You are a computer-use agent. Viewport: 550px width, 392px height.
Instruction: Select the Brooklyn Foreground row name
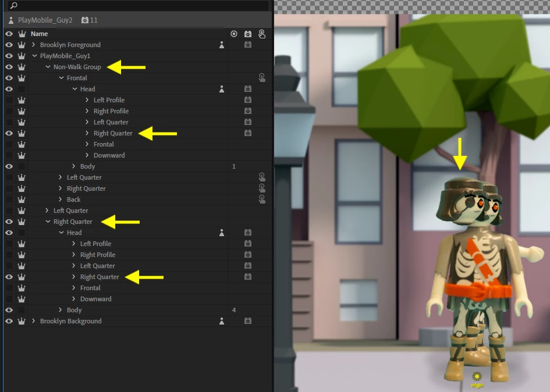tap(70, 45)
